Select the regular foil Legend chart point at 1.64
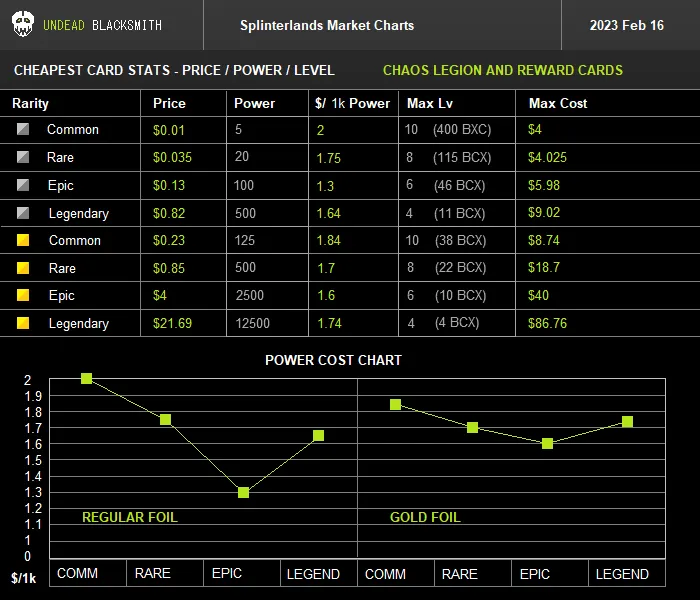 (x=318, y=436)
